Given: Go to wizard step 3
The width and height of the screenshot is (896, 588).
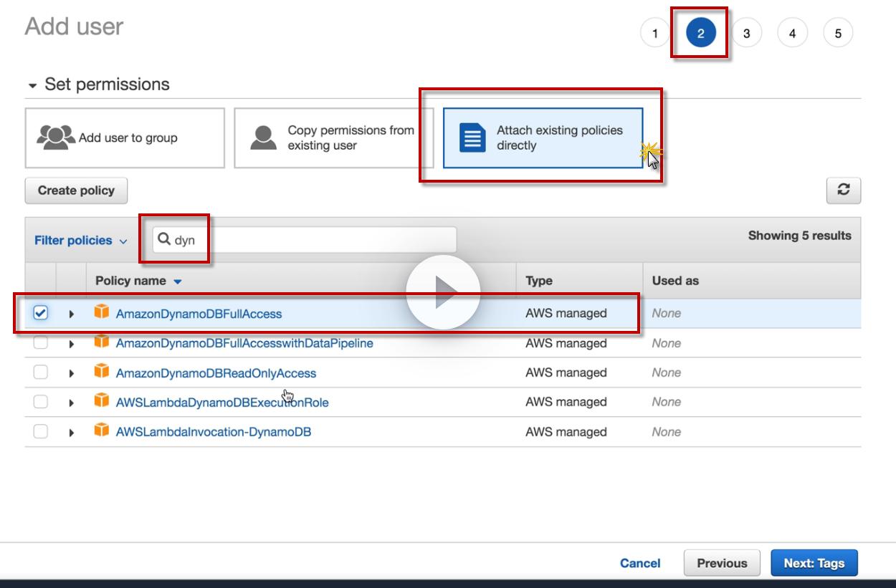Looking at the screenshot, I should (x=746, y=34).
